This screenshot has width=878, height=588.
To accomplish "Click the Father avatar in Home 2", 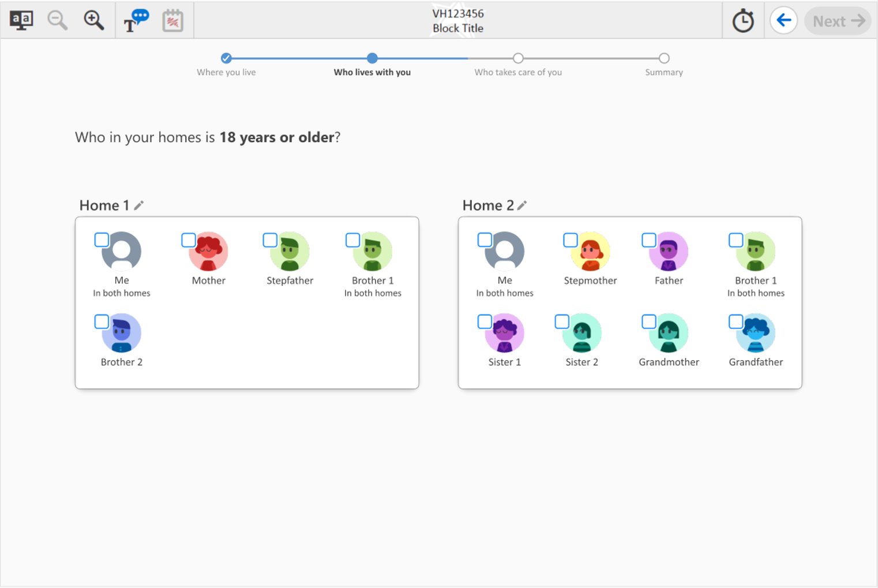I will (x=669, y=252).
